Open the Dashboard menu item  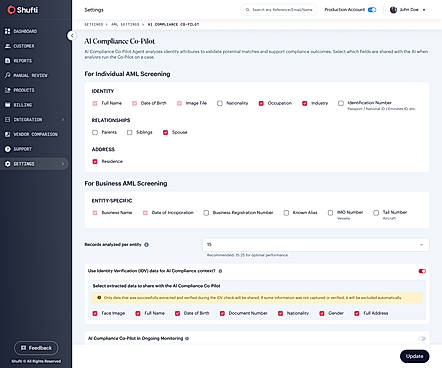click(x=25, y=31)
